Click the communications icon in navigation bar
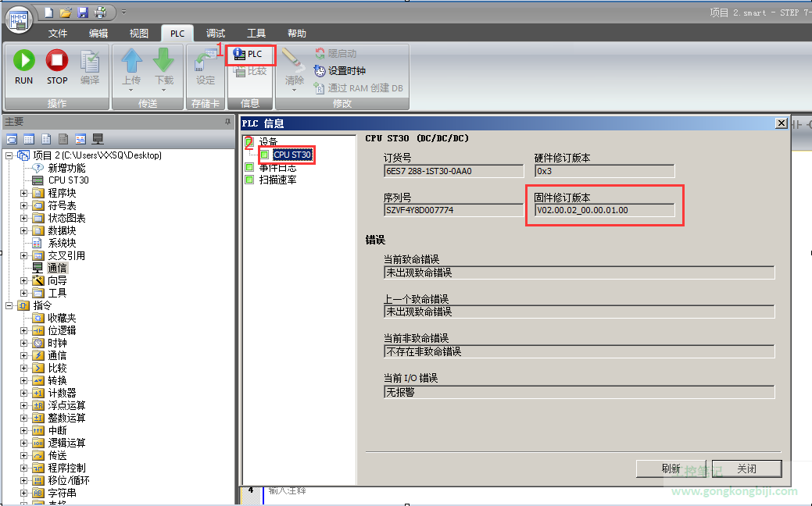 click(98, 139)
